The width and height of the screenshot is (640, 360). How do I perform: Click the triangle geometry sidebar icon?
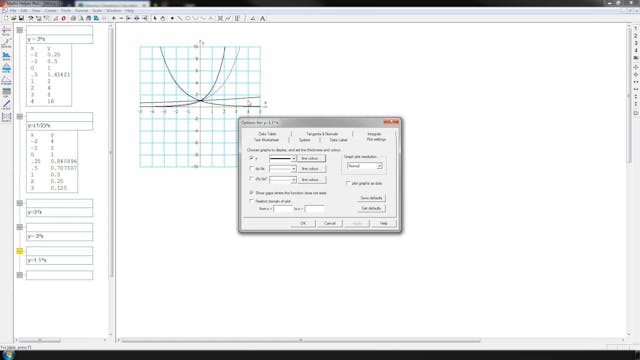click(x=6, y=80)
